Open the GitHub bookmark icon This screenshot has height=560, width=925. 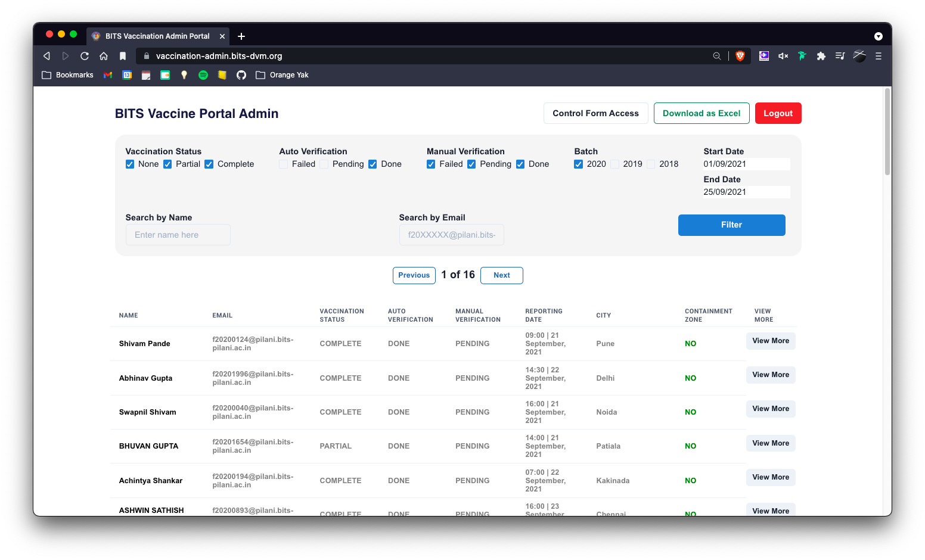pos(241,75)
